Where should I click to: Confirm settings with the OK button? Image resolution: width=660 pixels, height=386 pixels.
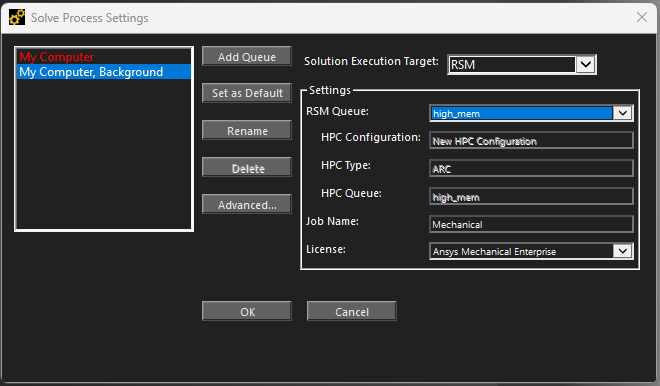247,311
